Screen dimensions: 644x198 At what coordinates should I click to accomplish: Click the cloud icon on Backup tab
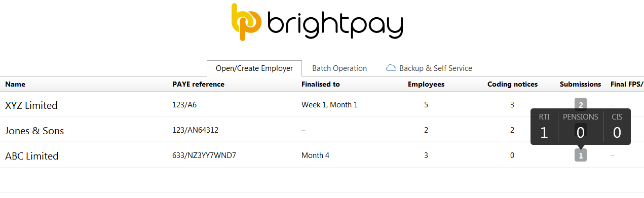pos(391,68)
